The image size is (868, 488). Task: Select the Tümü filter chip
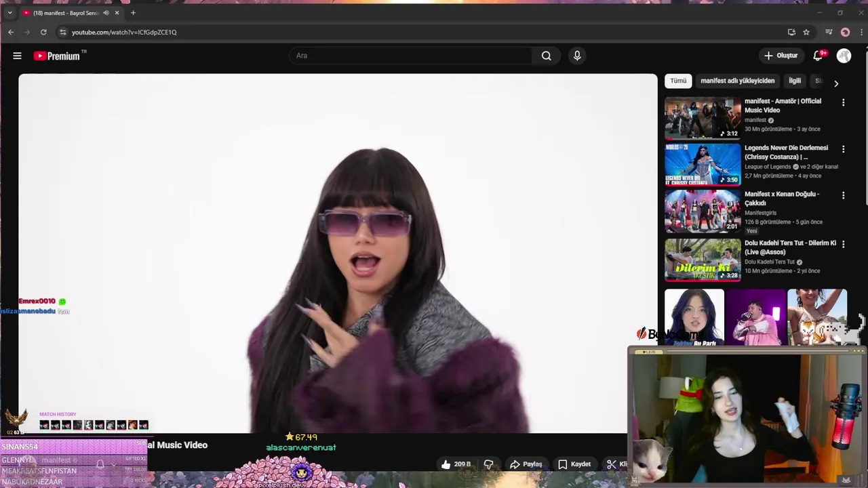tap(678, 81)
